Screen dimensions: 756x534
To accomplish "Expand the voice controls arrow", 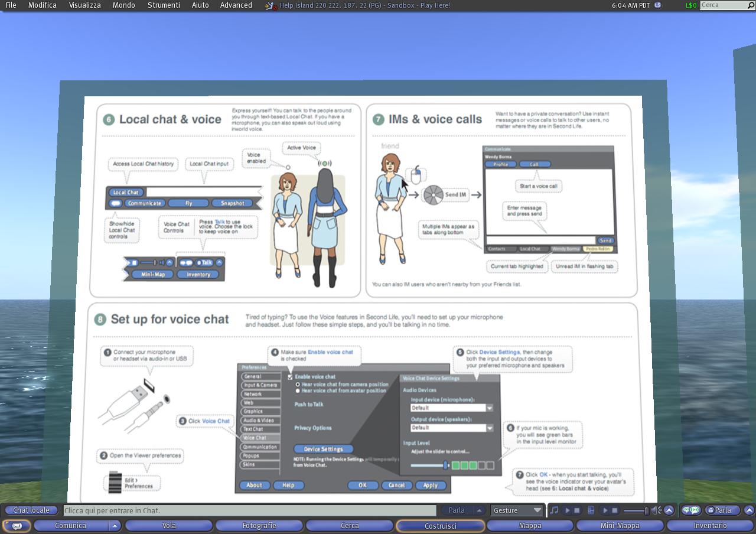I will [x=749, y=510].
